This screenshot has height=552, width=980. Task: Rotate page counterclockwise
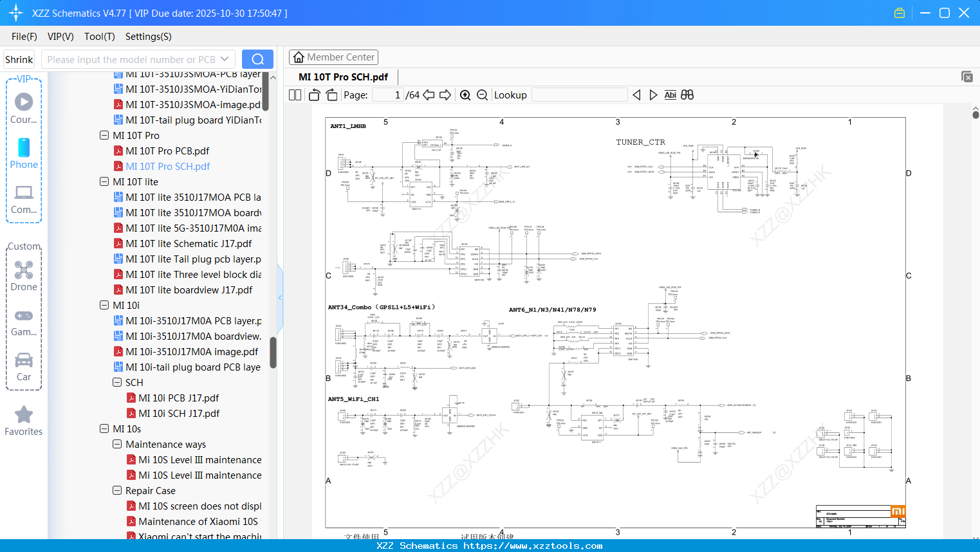click(x=315, y=95)
